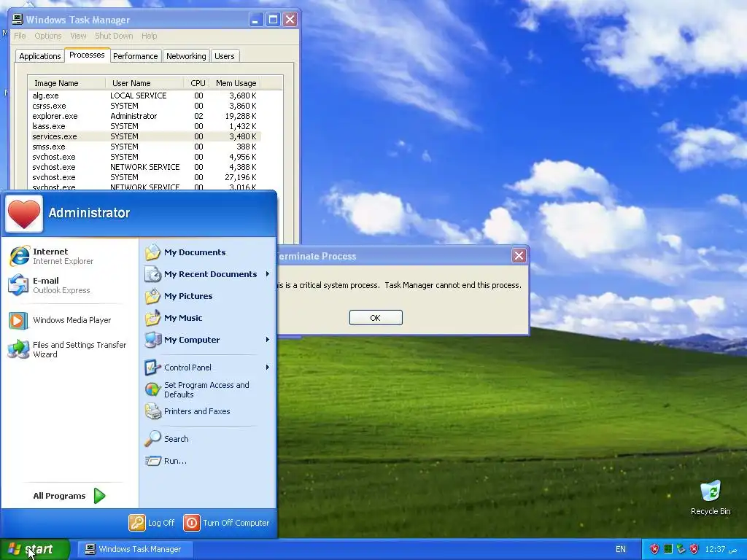Click the Log Off key icon
747x560 pixels.
click(x=136, y=523)
